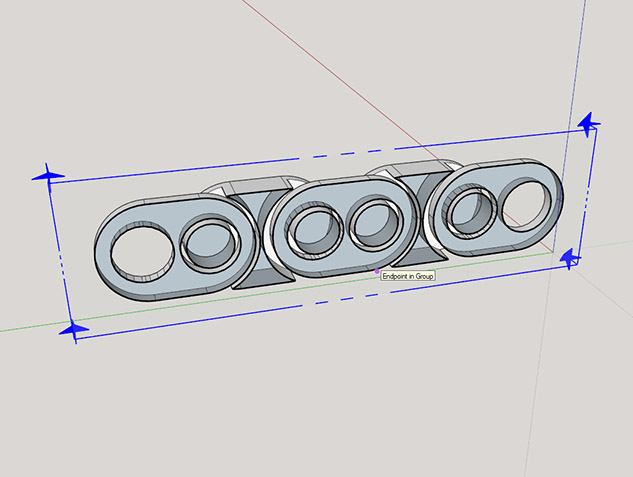Click the bottom-right blue section plane arrow

570,259
